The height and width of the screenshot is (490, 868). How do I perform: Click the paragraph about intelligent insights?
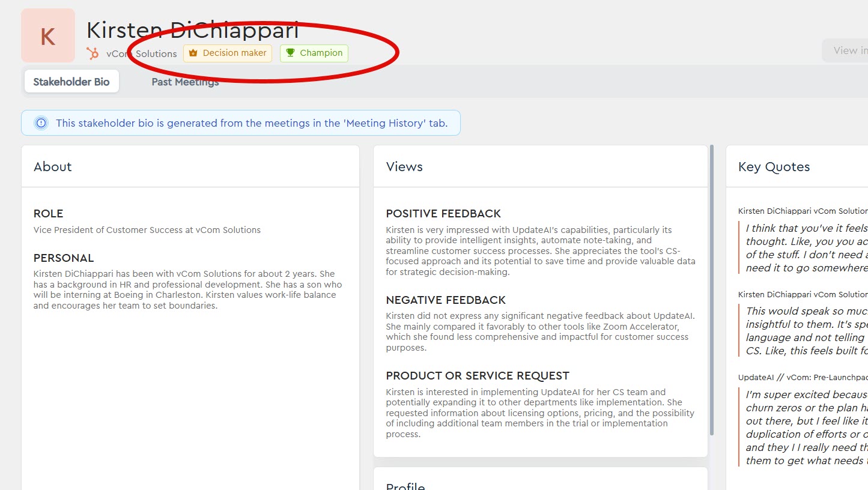click(x=541, y=251)
